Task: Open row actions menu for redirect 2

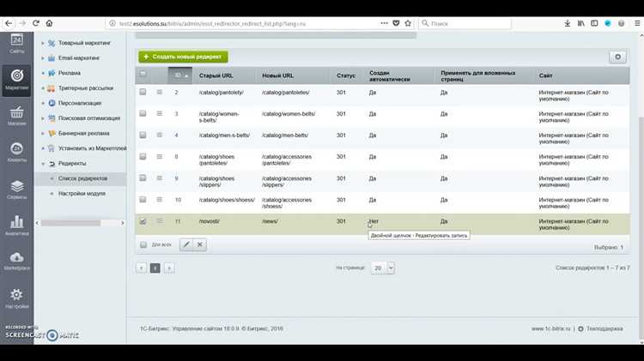Action: [x=160, y=93]
